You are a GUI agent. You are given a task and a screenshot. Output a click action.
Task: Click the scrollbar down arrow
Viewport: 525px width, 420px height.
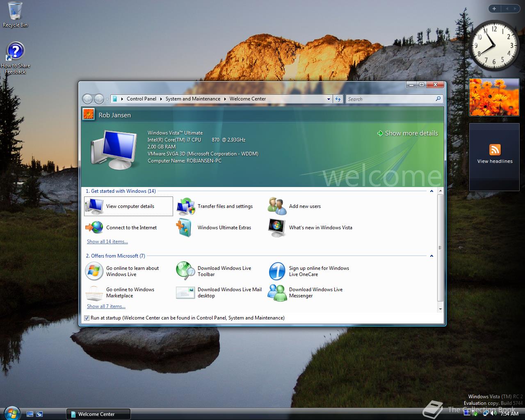point(440,309)
